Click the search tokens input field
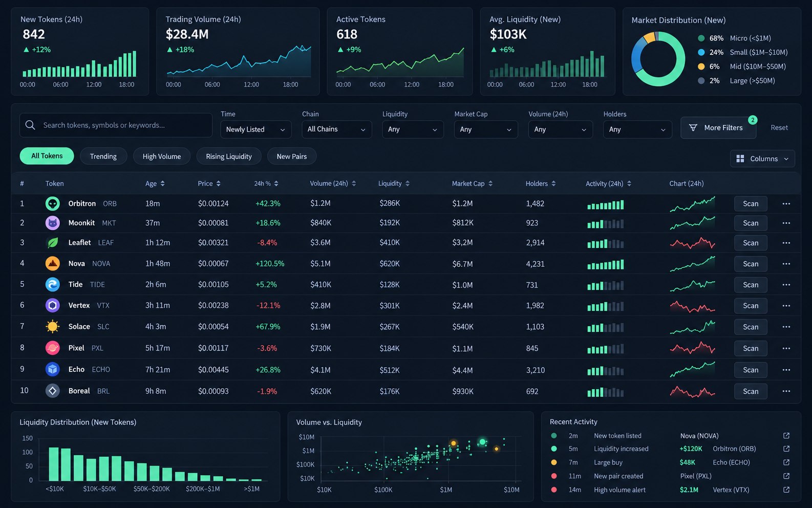812x508 pixels. pos(116,125)
